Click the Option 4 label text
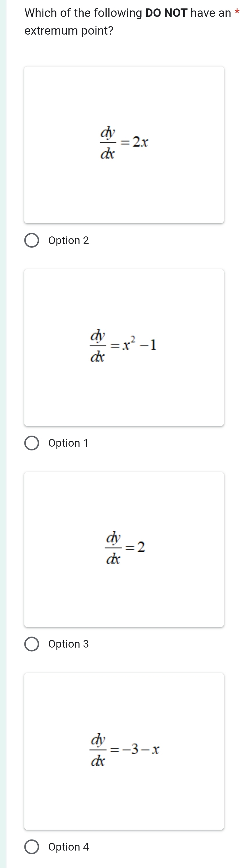The image size is (240, 868). pos(68,847)
